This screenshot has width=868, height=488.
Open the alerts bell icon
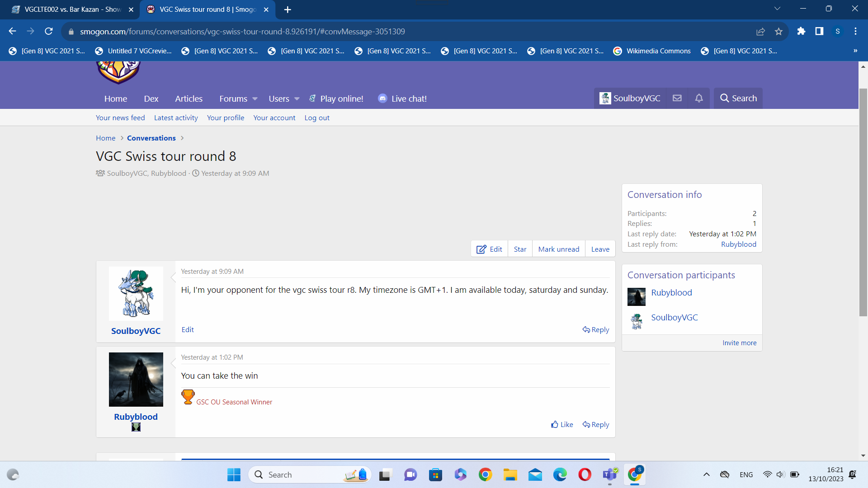[x=698, y=98]
